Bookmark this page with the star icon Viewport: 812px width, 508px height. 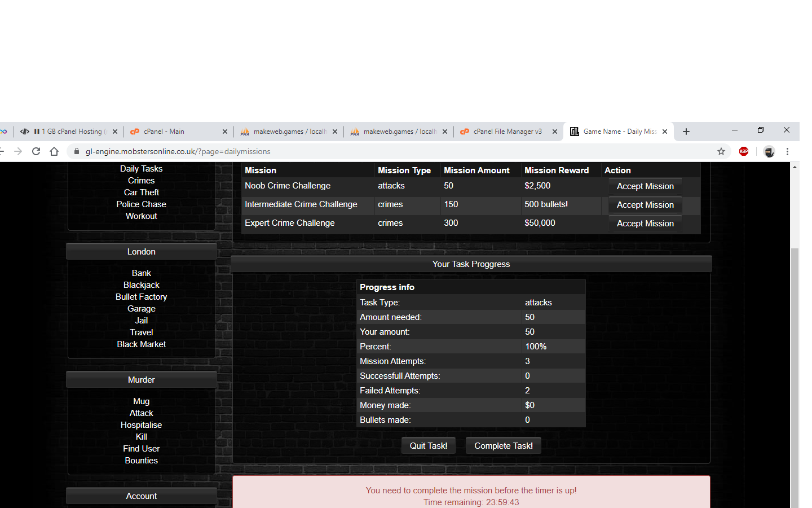[721, 151]
